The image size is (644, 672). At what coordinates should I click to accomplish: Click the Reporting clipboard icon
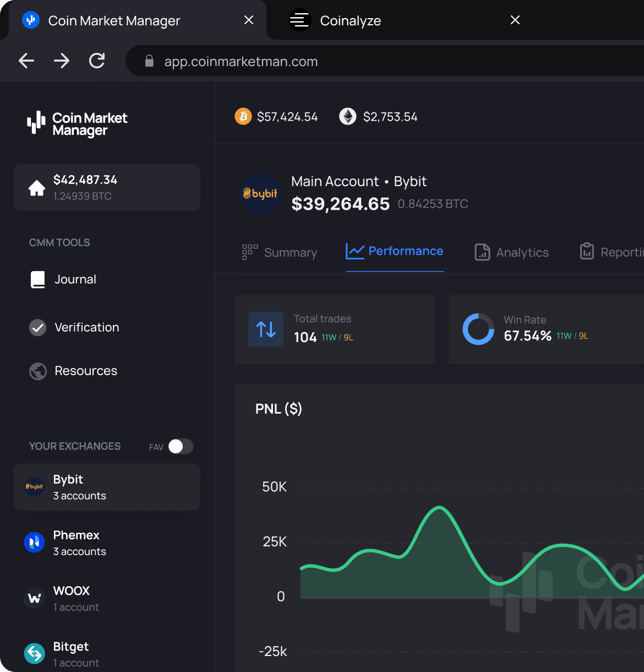[x=587, y=251]
